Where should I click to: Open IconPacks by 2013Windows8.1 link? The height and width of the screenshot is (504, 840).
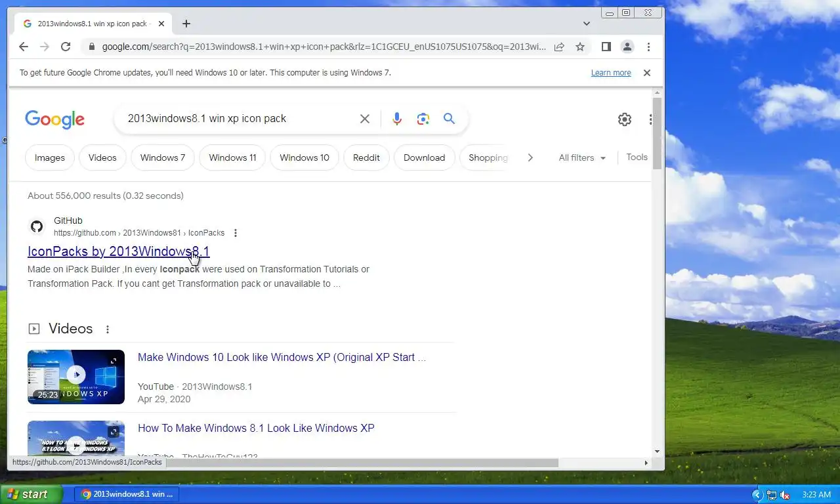119,251
